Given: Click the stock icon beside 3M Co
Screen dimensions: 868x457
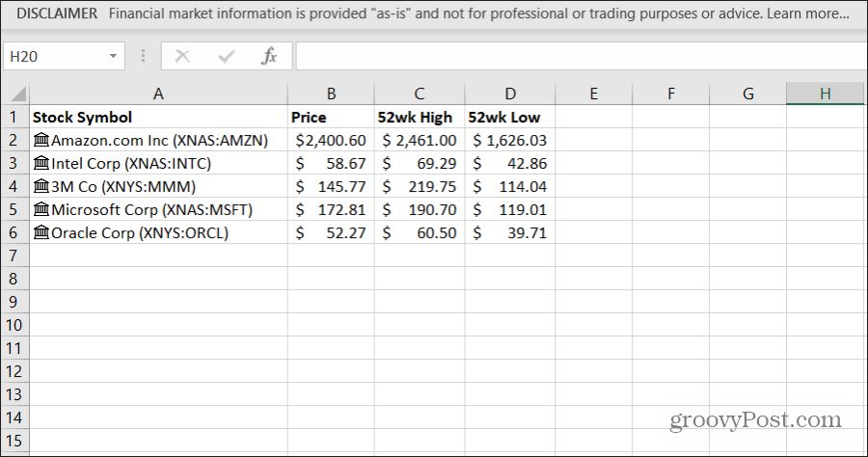Looking at the screenshot, I should point(41,187).
